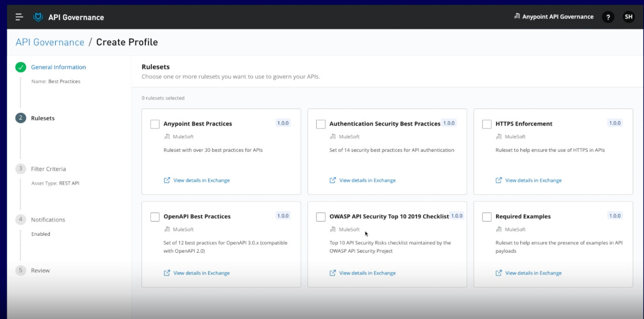
Task: Click the API Governance title in header bar
Action: 76,17
